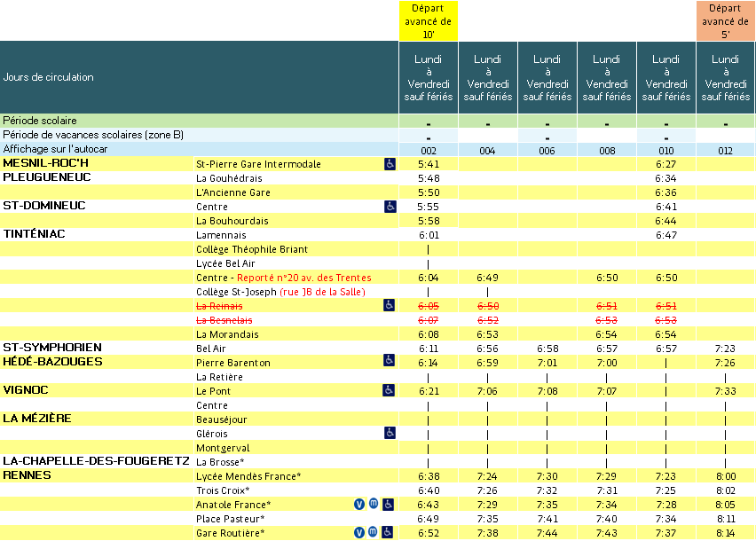Click the RENNES commune name
The image size is (756, 541).
(27, 475)
